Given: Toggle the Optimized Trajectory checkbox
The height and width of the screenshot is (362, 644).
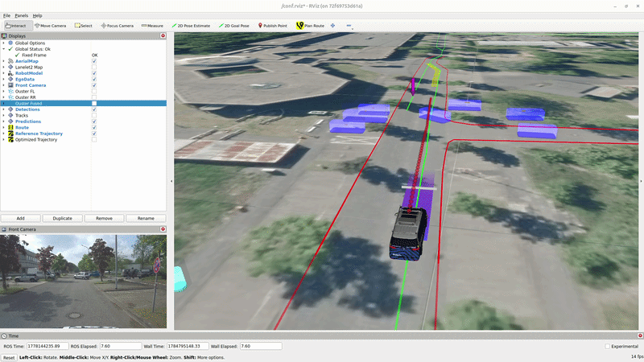Looking at the screenshot, I should (x=94, y=139).
